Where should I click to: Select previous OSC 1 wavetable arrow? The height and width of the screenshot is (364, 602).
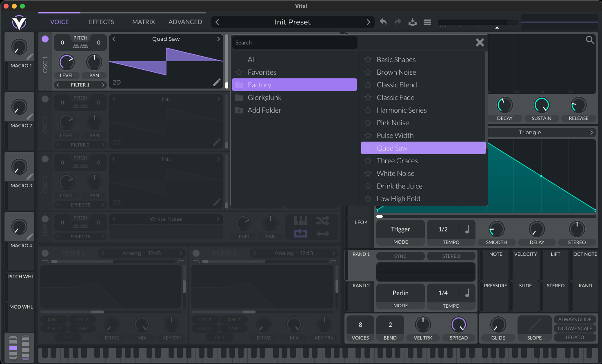[114, 39]
